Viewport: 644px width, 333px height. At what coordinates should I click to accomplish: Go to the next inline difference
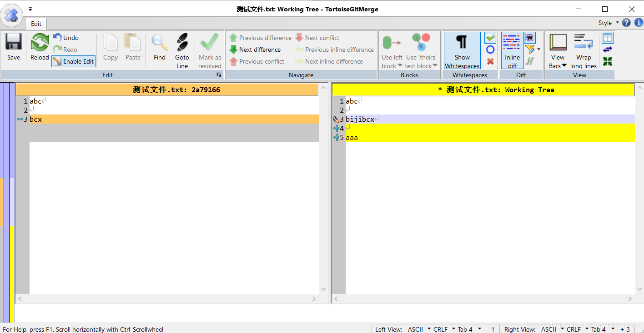pyautogui.click(x=329, y=61)
